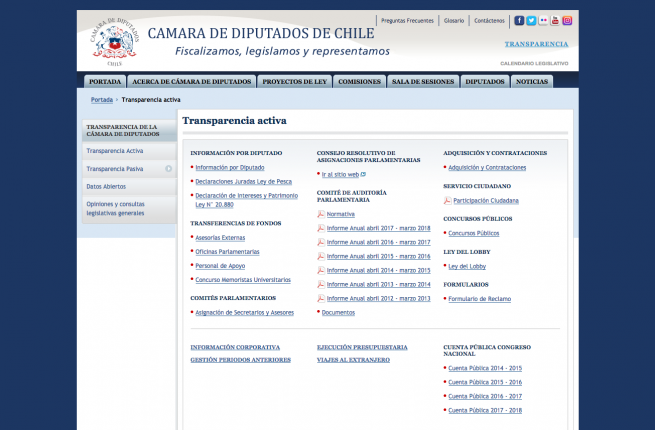The height and width of the screenshot is (430, 655).
Task: Expand Viajes al Extranjero section
Action: 353,359
